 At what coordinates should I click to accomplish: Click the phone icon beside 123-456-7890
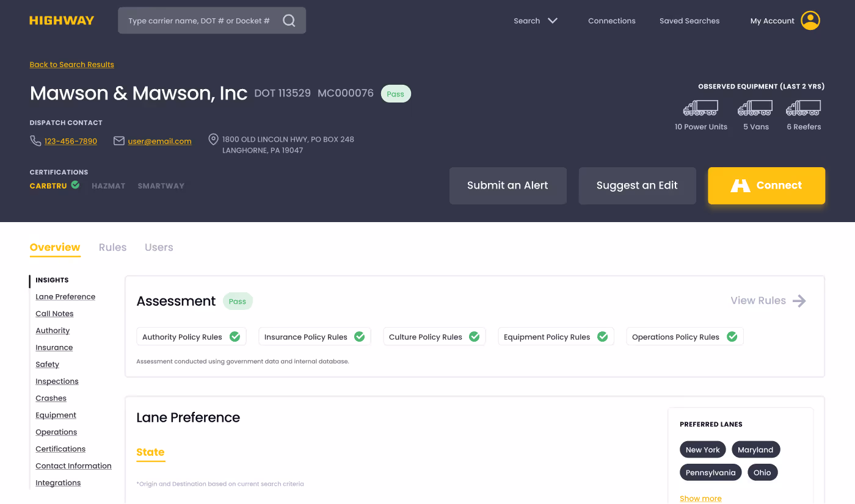[35, 141]
